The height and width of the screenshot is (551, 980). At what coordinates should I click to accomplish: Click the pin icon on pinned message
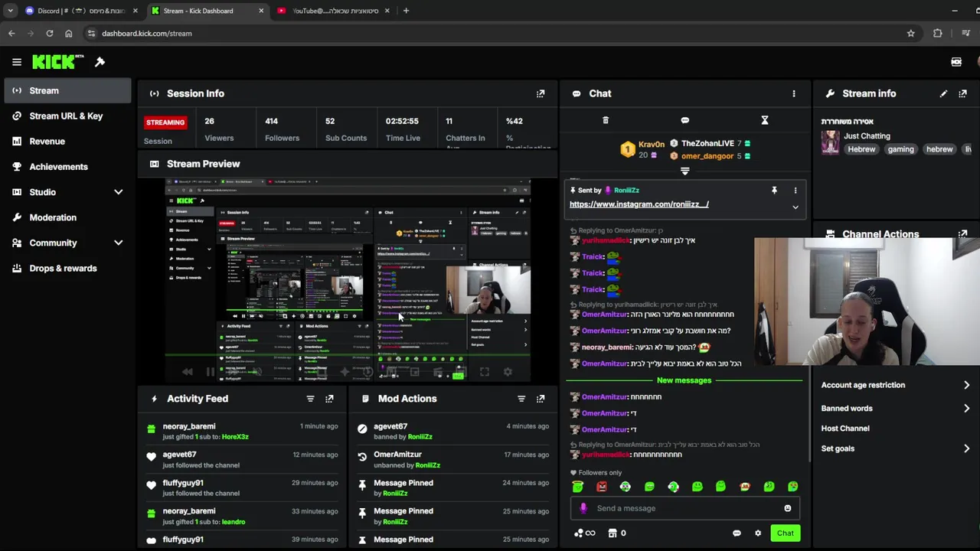(774, 190)
